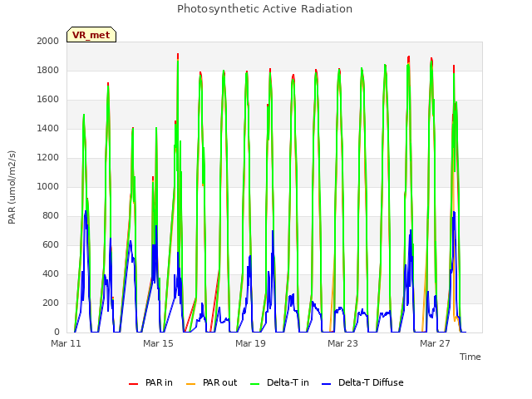Click the Time x-axis label

pos(470,357)
